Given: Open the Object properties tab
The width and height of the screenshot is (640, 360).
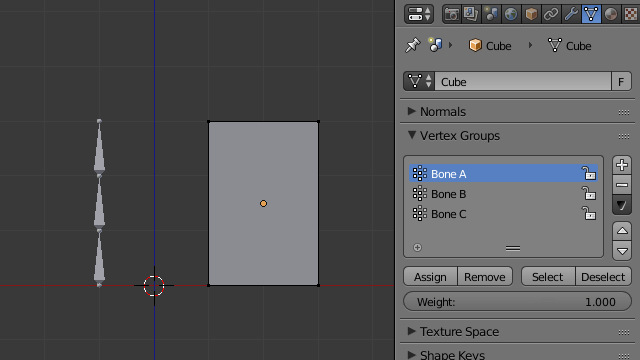Looking at the screenshot, I should click(531, 14).
